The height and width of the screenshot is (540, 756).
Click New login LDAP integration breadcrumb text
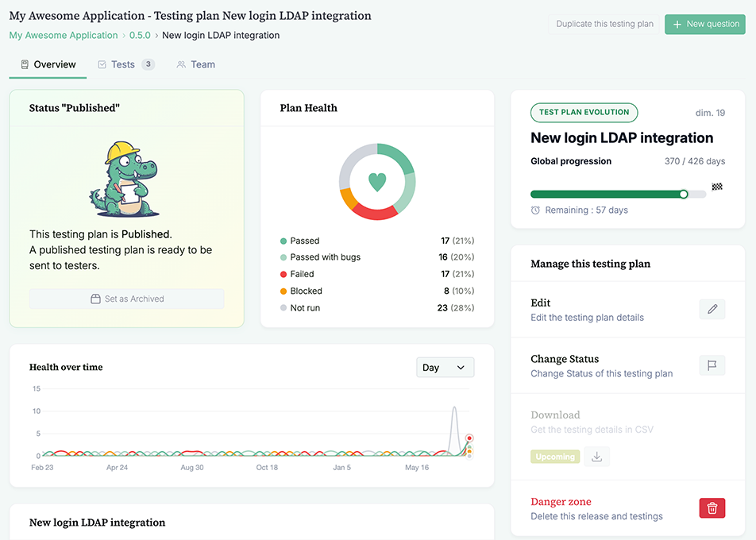(221, 35)
